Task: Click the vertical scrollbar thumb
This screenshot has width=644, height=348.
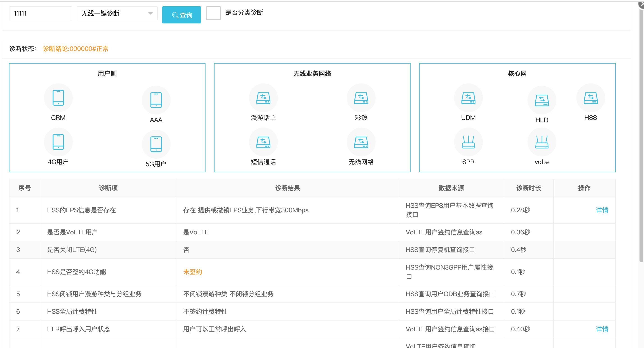Action: [x=641, y=135]
